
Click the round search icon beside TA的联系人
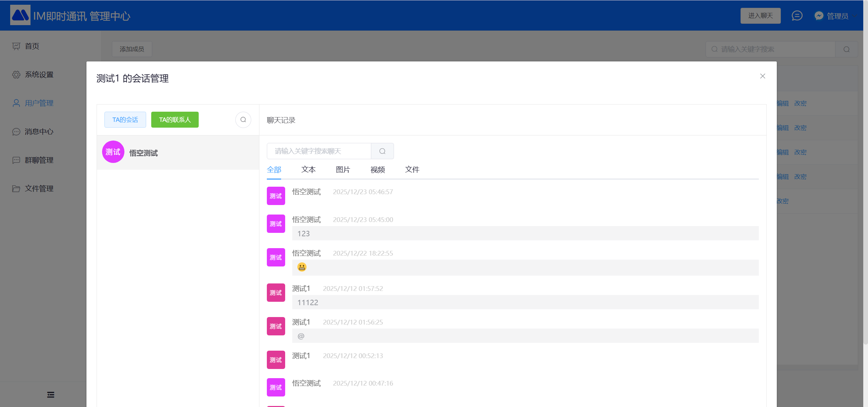click(243, 120)
